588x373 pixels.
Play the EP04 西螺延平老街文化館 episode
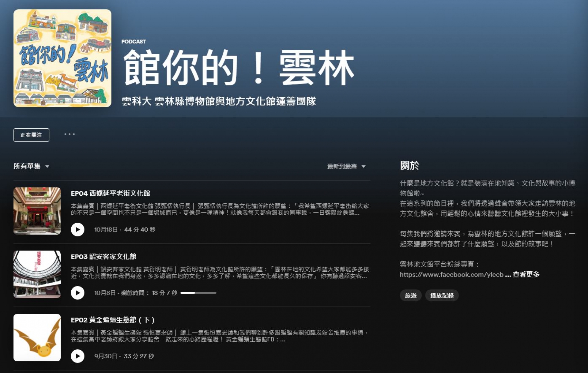77,229
